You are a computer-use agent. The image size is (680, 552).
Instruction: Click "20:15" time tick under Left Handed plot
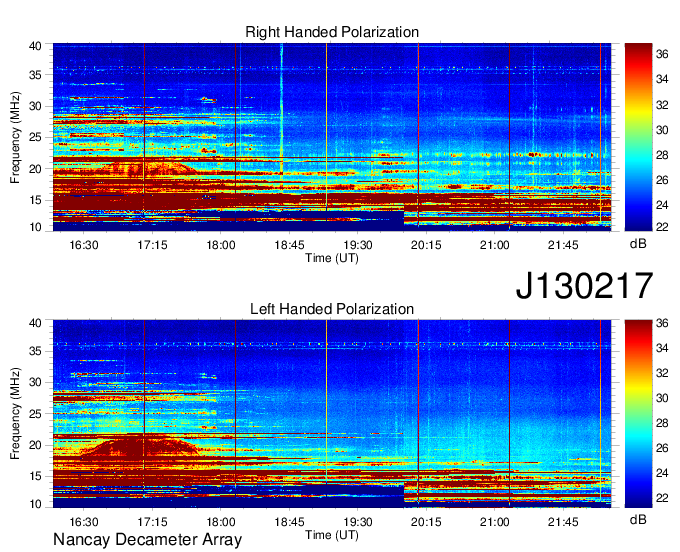(426, 522)
